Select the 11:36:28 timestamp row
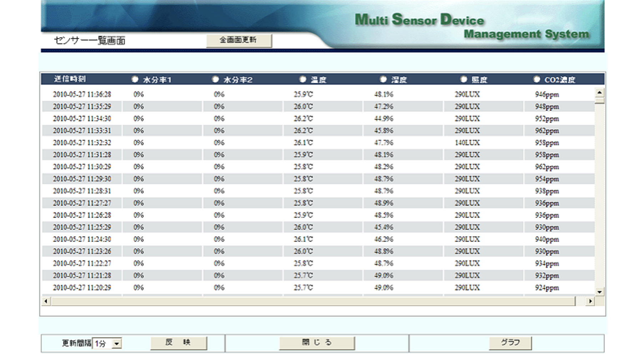The width and height of the screenshot is (644, 356). (x=82, y=95)
